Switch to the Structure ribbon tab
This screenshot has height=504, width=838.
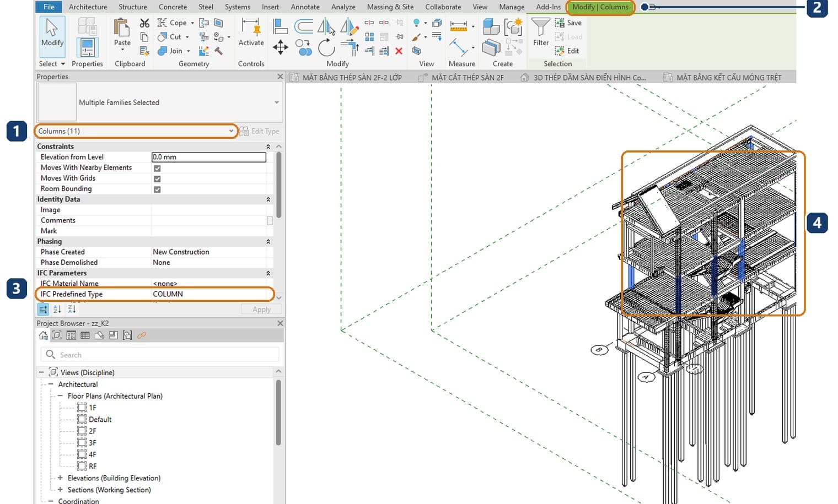[133, 7]
